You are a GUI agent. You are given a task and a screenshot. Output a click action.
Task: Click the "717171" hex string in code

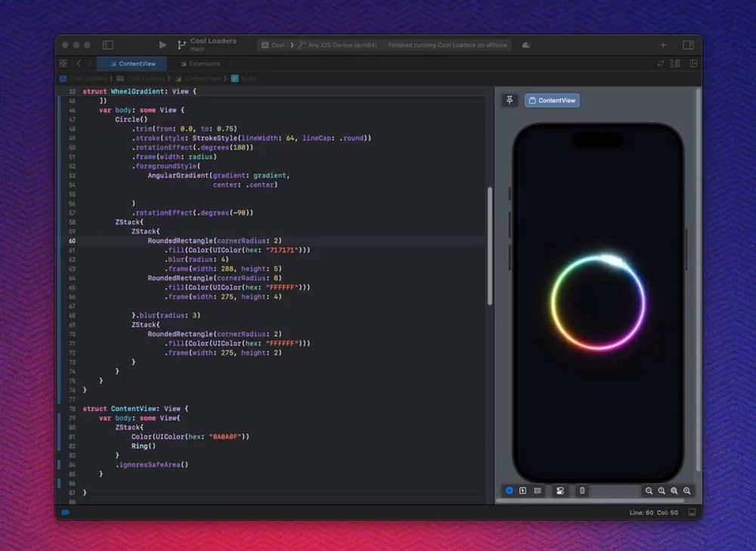point(281,249)
